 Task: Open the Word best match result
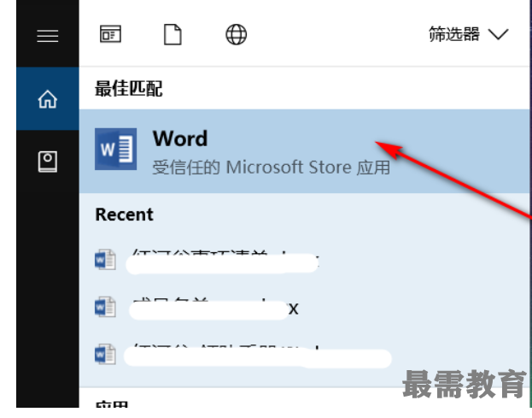304,151
